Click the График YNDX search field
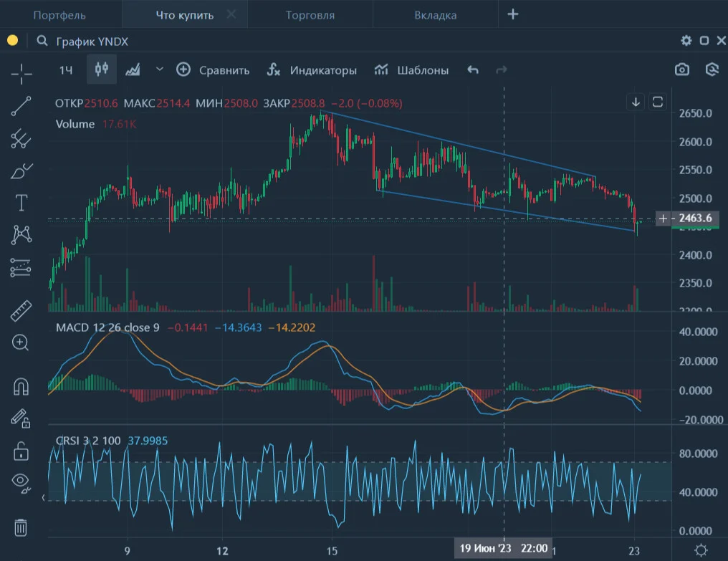The width and height of the screenshot is (728, 561). [92, 42]
